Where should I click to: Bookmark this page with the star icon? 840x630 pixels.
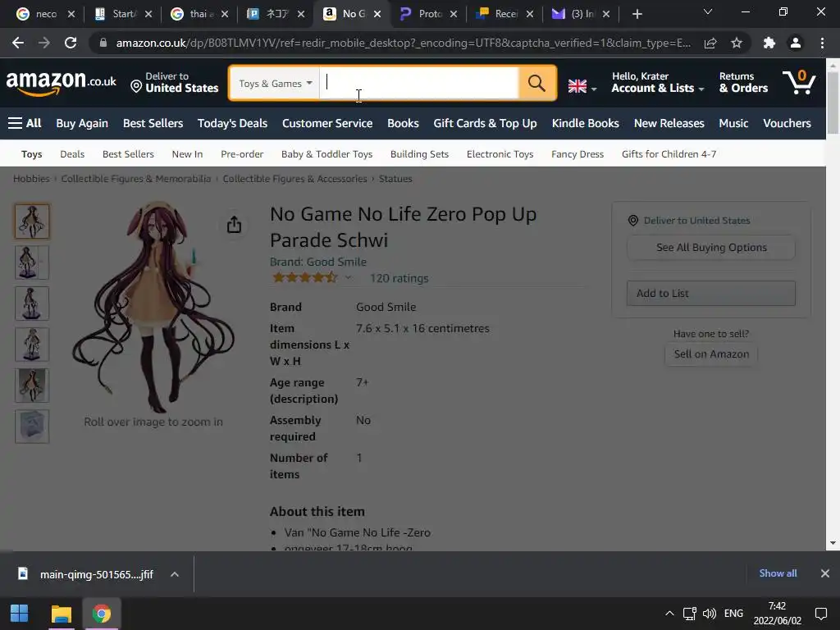coord(737,43)
